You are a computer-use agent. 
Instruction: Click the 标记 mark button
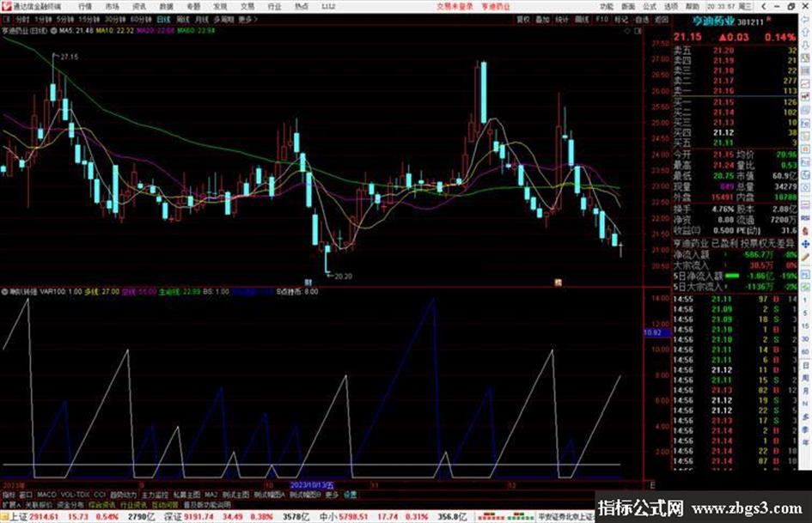621,19
